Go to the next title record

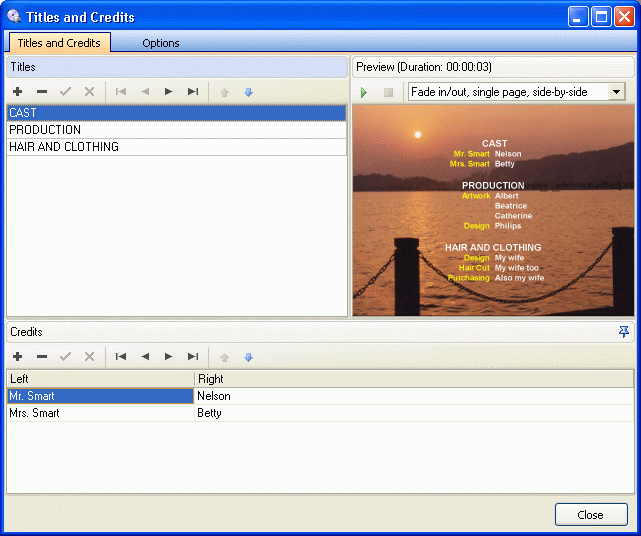coord(168,92)
